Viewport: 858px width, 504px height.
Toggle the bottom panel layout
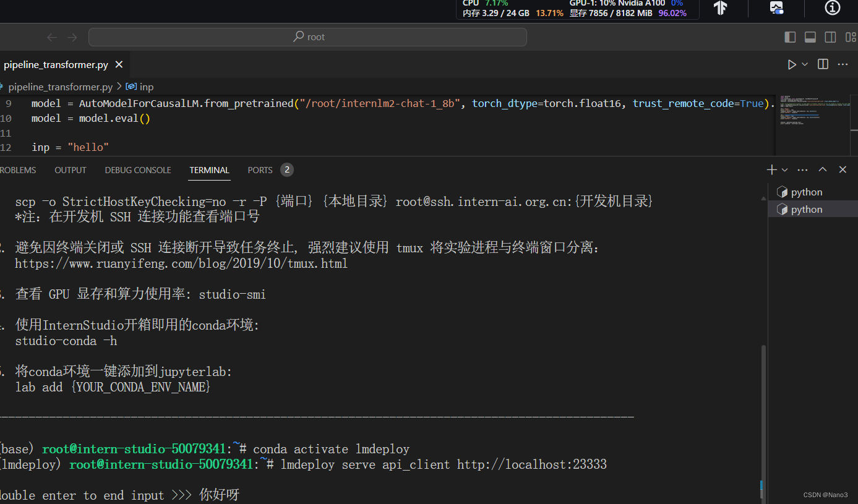pyautogui.click(x=810, y=37)
